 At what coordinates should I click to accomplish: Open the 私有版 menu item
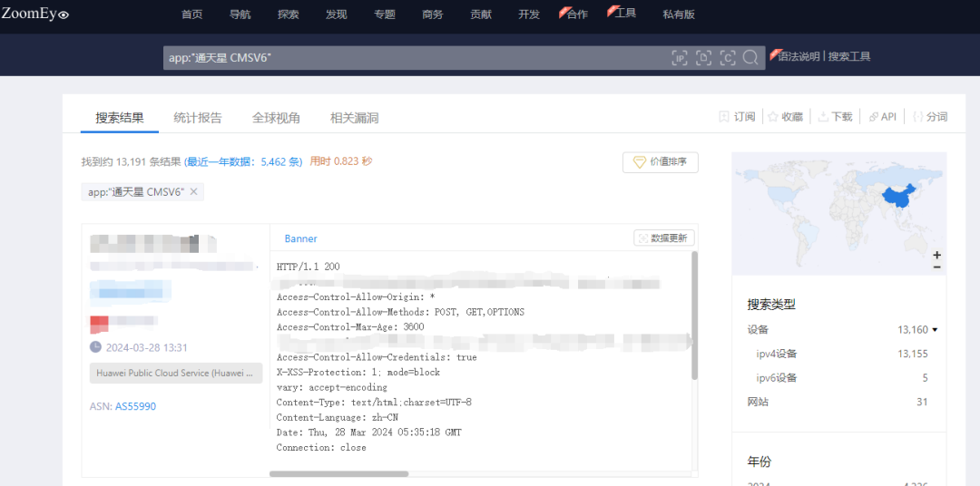679,15
